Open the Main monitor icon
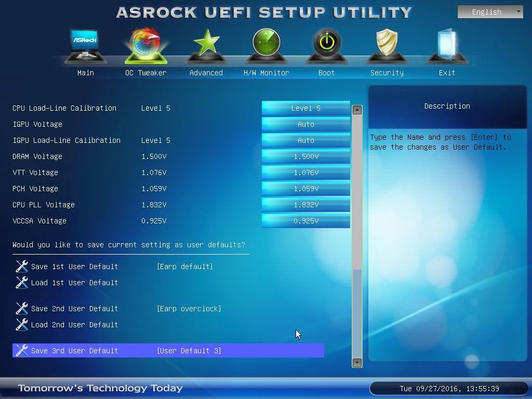Viewport: 532px width, 399px height. [85, 46]
